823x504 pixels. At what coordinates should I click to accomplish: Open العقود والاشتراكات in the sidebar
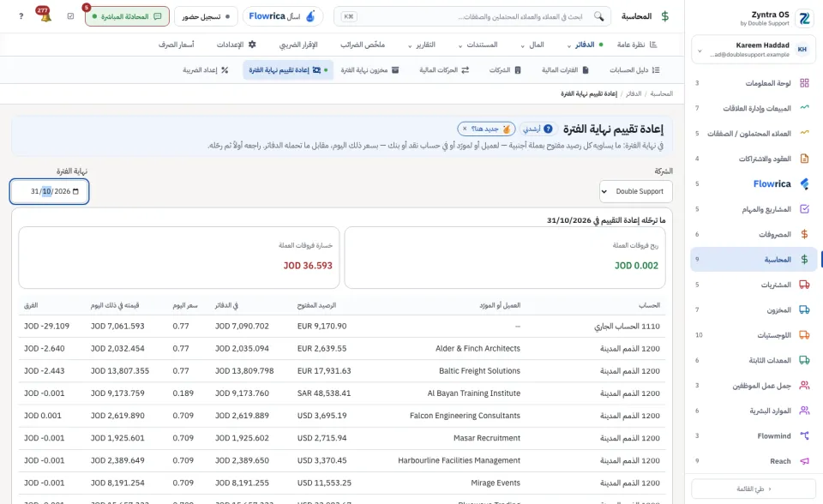[x=754, y=159]
